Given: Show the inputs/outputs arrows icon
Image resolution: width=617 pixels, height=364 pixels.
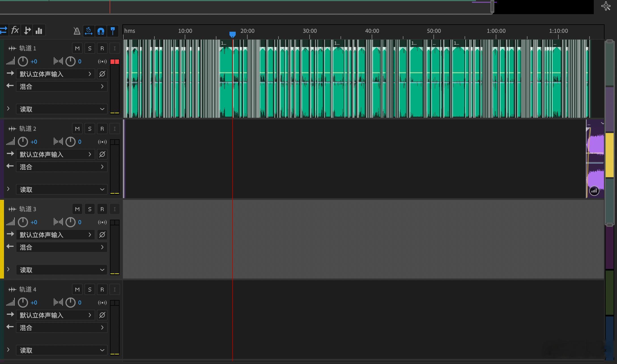Looking at the screenshot, I should [3, 30].
